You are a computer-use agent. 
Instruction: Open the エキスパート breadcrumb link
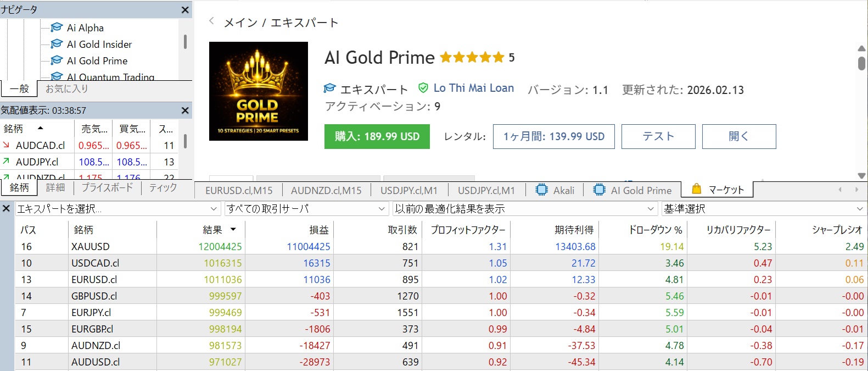(305, 23)
